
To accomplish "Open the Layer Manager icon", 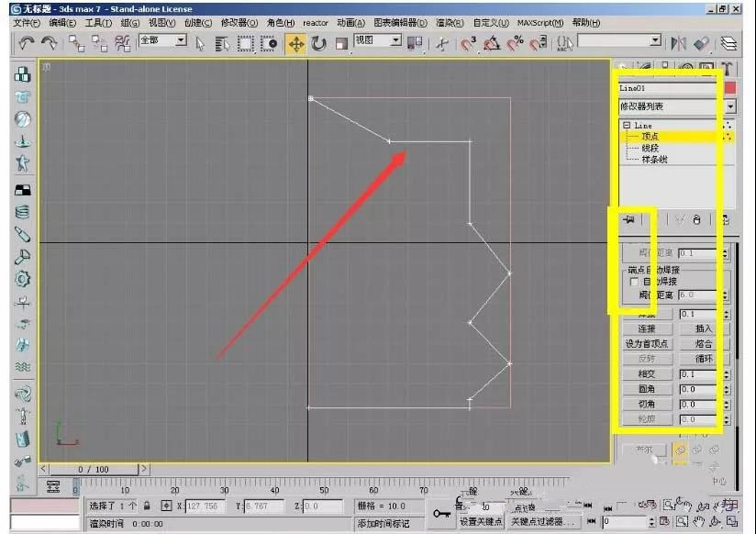I will 729,44.
